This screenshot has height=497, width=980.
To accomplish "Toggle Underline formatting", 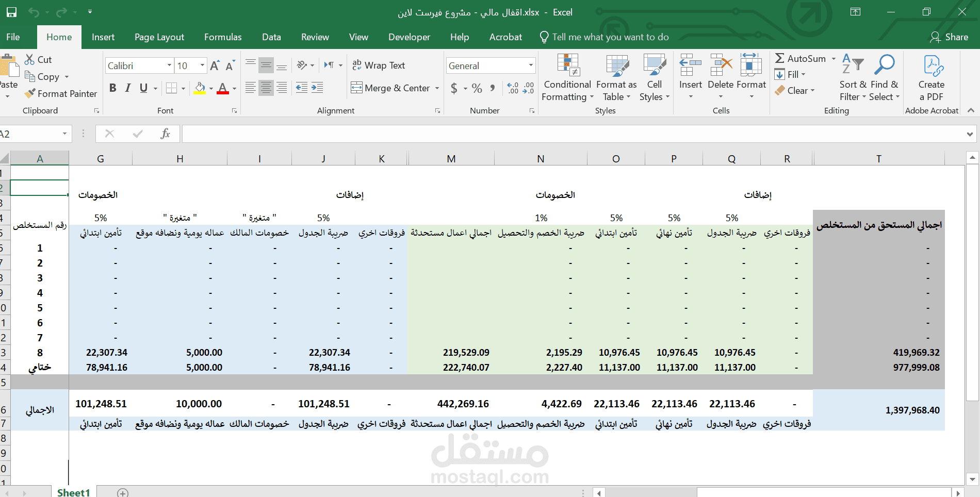I will pyautogui.click(x=143, y=88).
